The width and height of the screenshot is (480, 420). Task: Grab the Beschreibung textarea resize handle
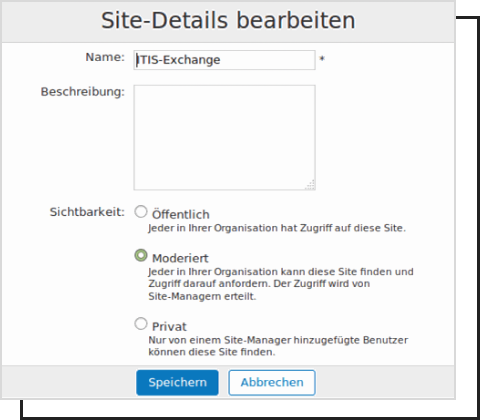click(310, 185)
